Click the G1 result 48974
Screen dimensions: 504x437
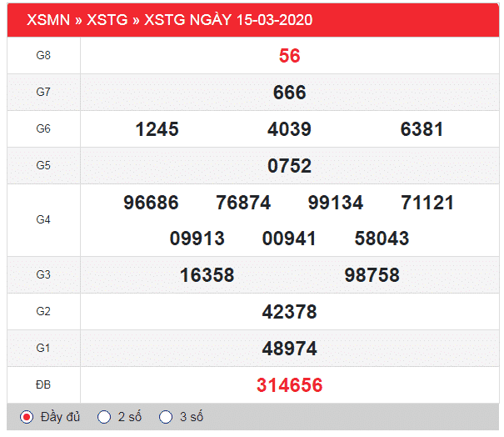[x=289, y=349]
